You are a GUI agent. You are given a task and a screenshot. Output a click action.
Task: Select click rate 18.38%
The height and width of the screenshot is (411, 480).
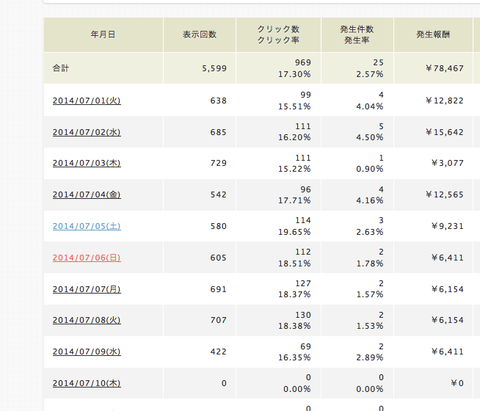pyautogui.click(x=295, y=326)
